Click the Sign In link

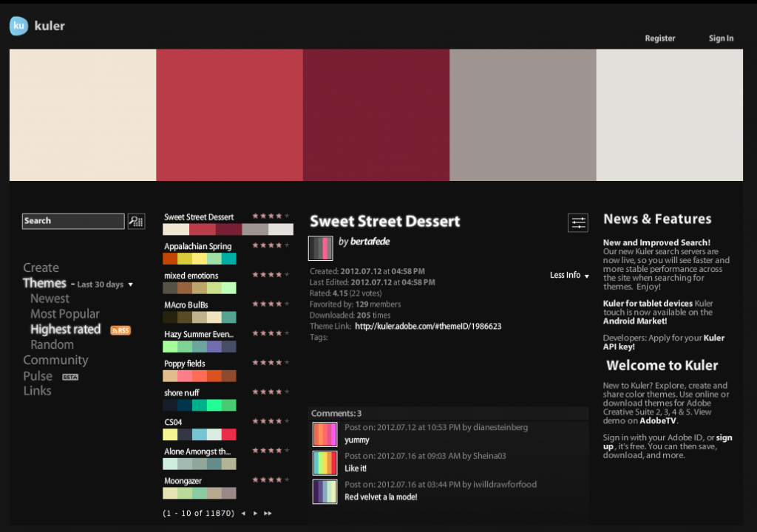click(721, 38)
